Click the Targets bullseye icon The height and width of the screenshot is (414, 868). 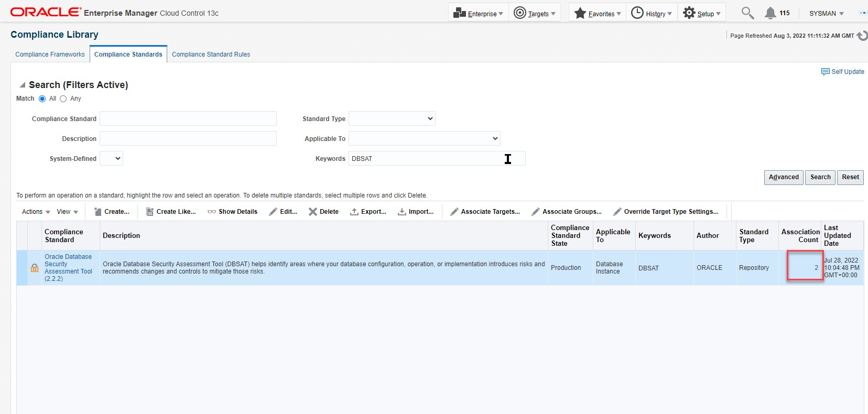(520, 13)
